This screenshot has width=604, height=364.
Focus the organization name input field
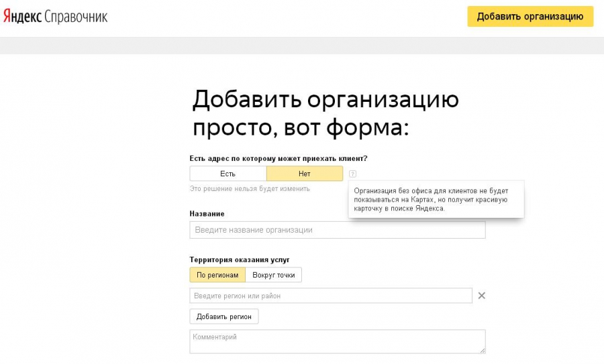coord(337,230)
